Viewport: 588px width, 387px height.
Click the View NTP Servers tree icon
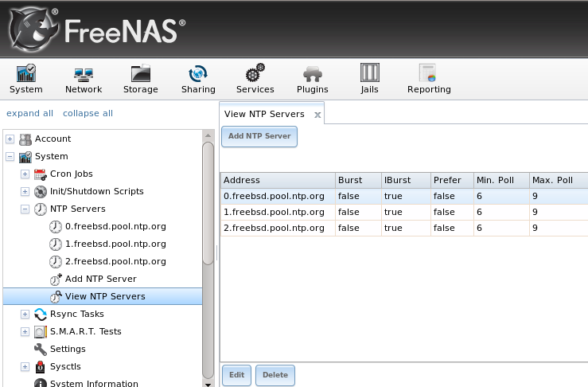[56, 297]
